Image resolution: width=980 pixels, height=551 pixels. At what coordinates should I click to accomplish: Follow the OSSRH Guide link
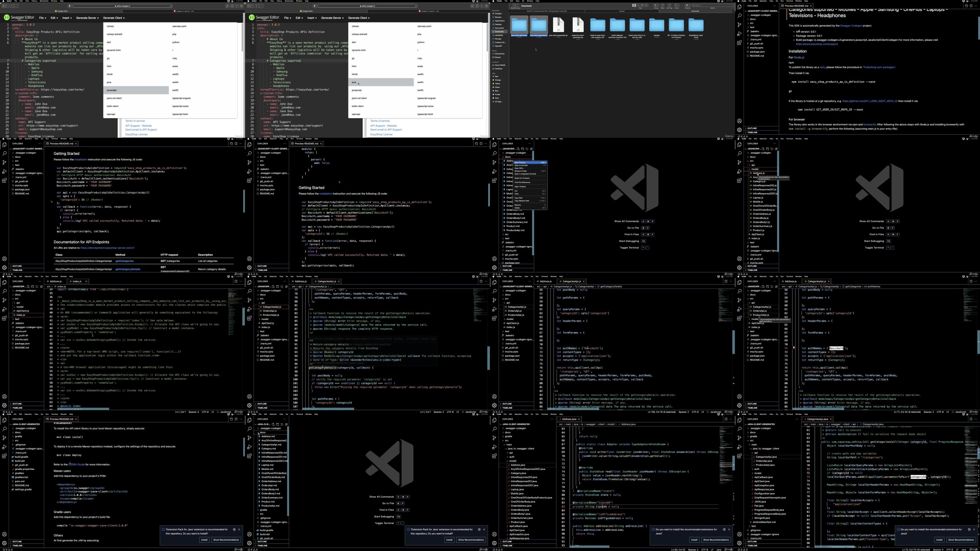point(77,464)
